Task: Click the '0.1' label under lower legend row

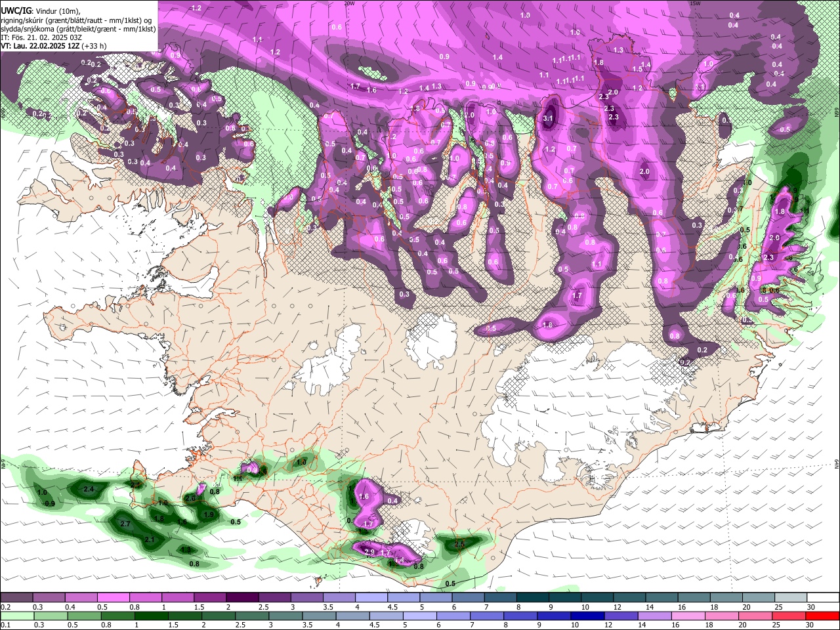Action: (x=6, y=625)
